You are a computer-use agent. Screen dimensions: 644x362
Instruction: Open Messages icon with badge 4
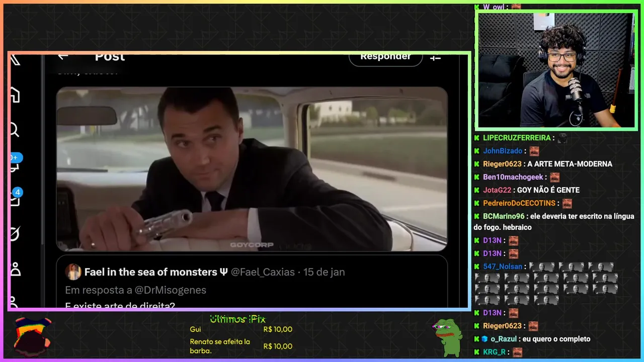[15, 198]
